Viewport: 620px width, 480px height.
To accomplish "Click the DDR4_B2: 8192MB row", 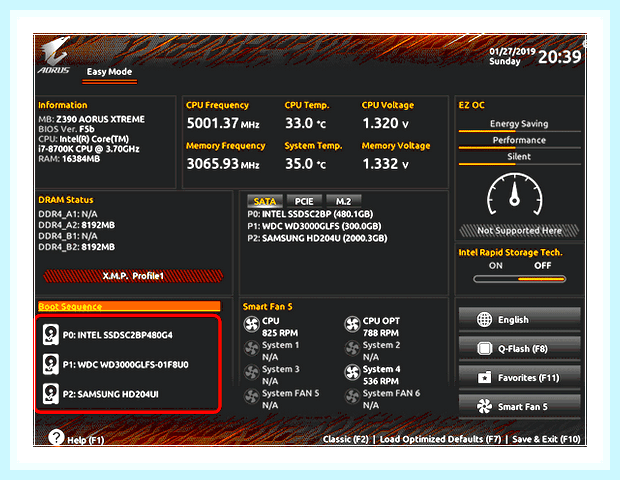I will (x=76, y=247).
